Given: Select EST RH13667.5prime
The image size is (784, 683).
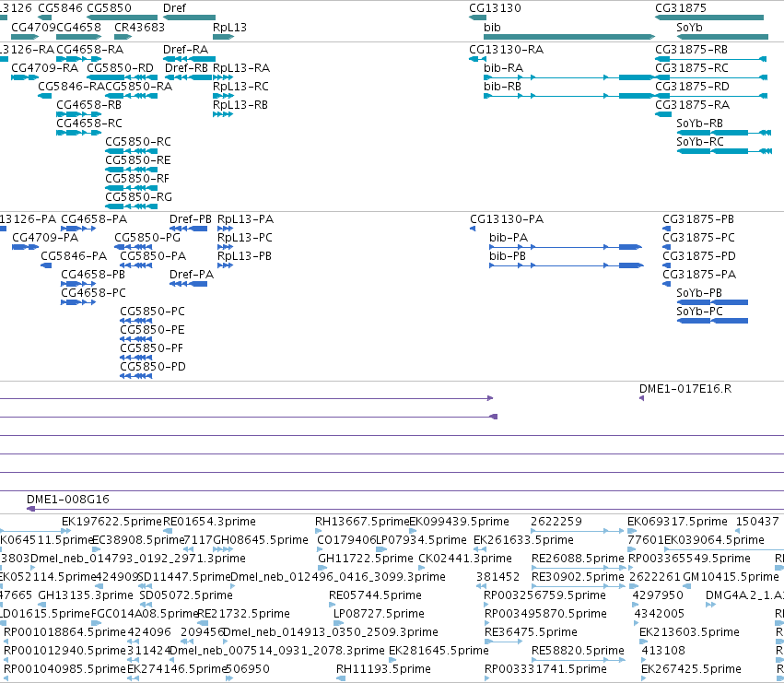Looking at the screenshot, I should pos(362,522).
